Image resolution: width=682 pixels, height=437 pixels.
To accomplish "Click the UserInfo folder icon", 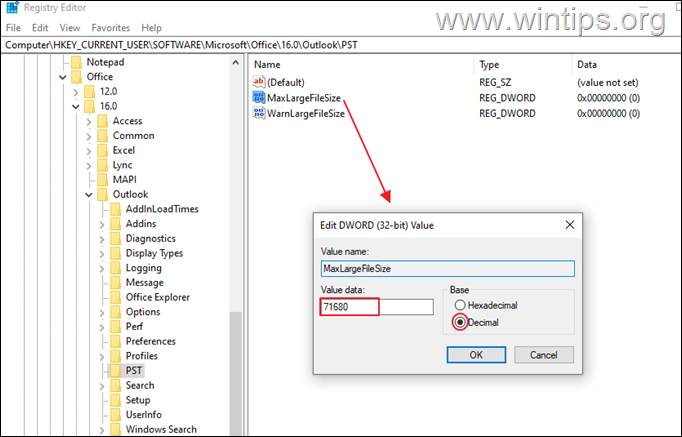I will coord(115,415).
